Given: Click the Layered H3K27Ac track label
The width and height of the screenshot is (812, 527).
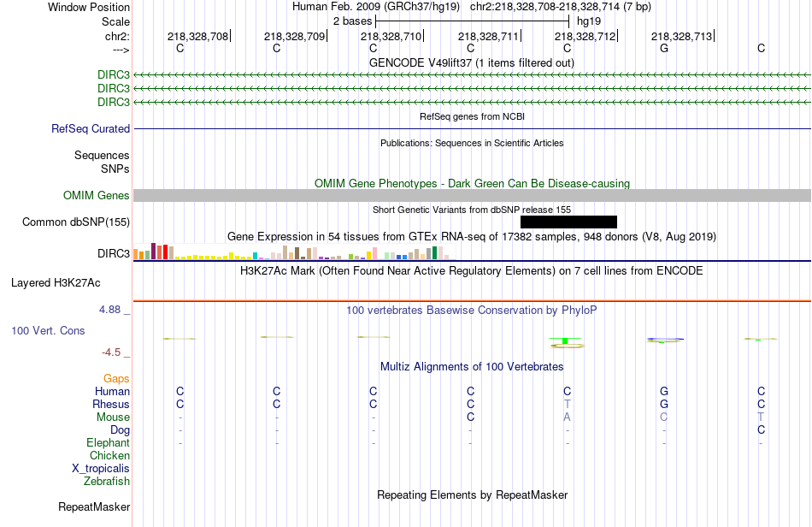Looking at the screenshot, I should [x=56, y=283].
